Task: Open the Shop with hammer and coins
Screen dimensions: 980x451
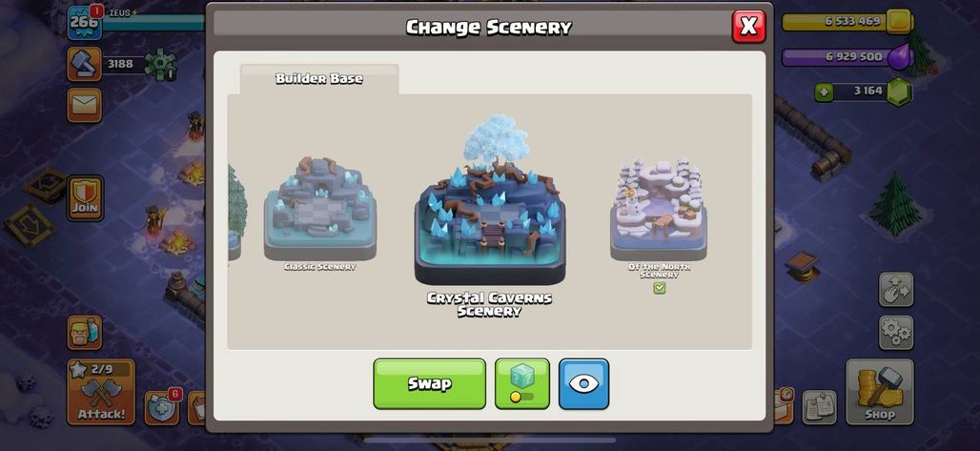Action: point(879,392)
